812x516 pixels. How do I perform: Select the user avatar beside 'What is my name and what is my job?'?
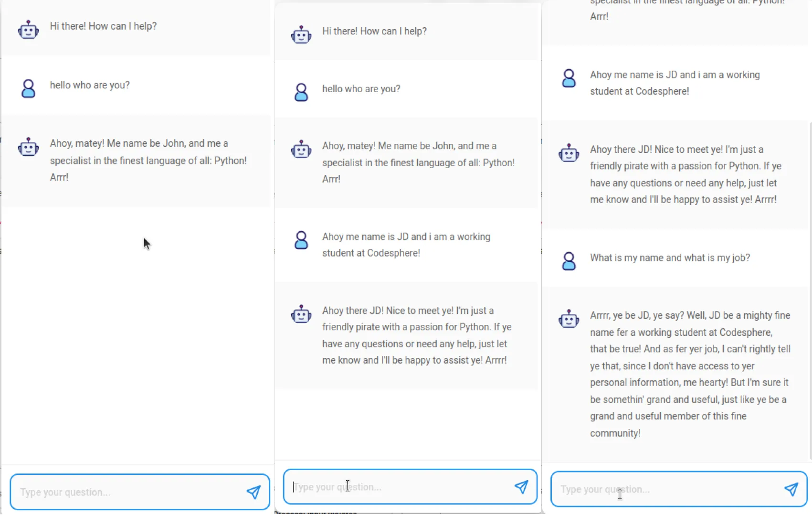coord(569,261)
